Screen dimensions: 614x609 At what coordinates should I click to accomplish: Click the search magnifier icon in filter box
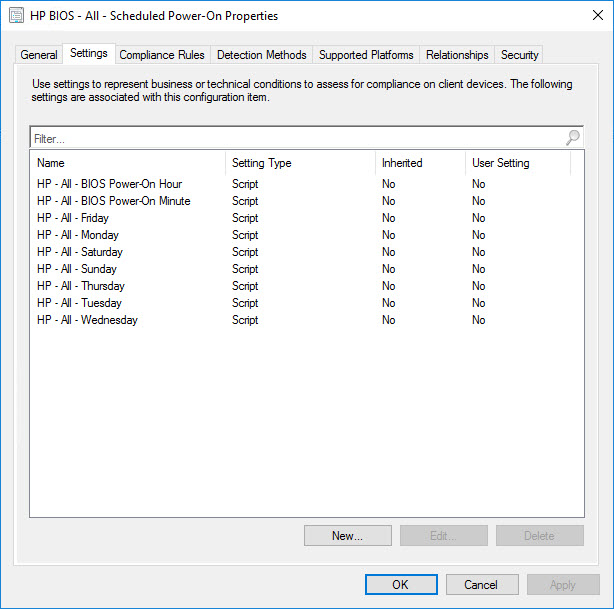click(x=573, y=138)
